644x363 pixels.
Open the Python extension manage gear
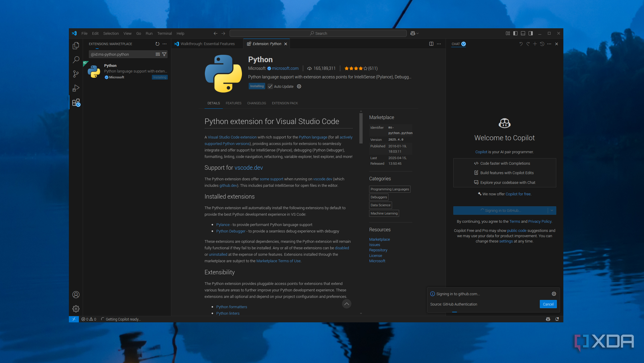tap(299, 86)
